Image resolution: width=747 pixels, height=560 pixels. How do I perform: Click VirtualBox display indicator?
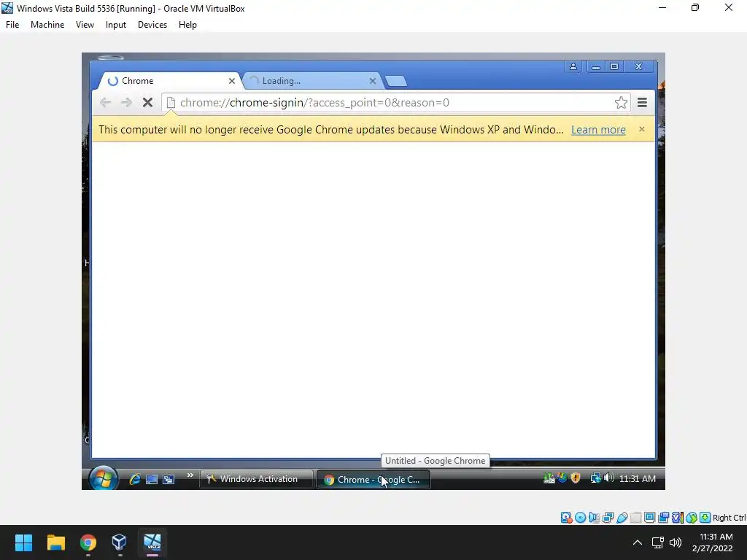tap(649, 518)
